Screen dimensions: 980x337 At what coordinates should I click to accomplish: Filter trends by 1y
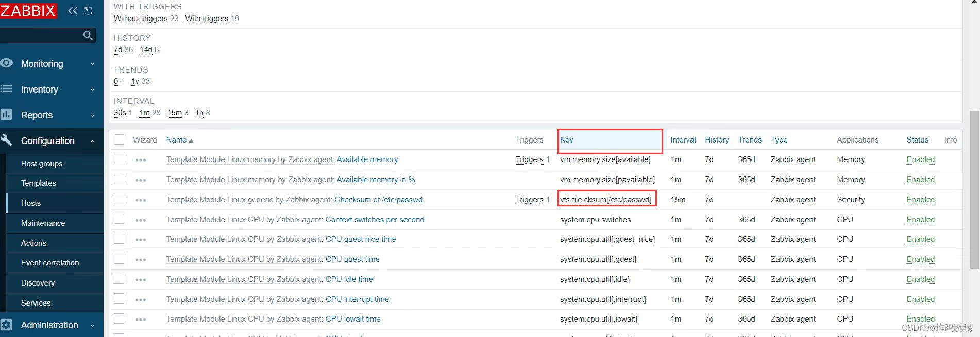135,81
